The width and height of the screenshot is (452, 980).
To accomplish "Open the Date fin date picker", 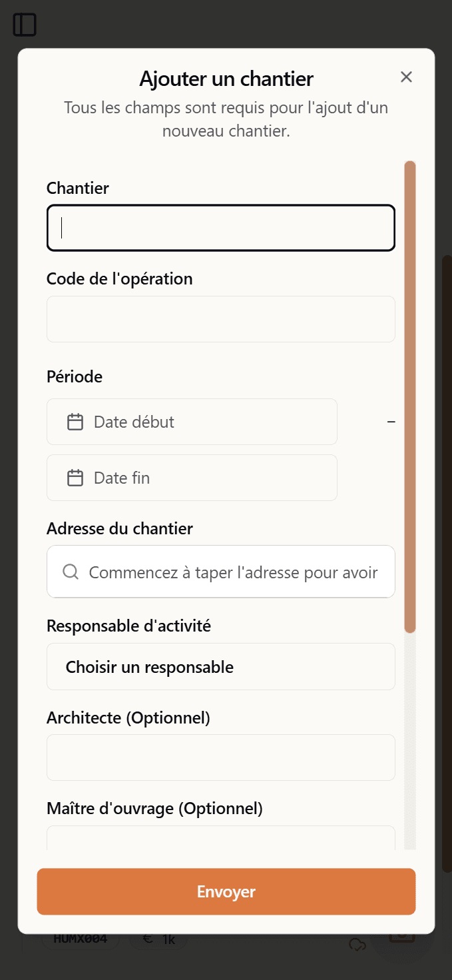I will 192,477.
